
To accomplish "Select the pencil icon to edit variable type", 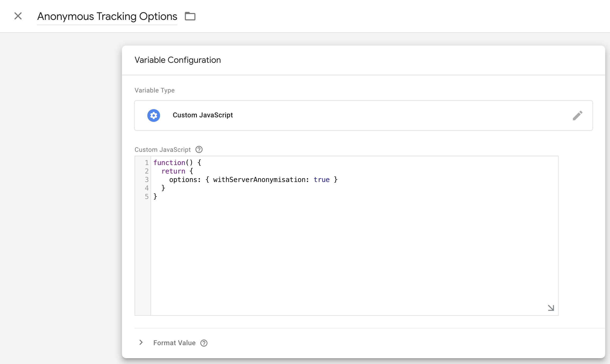I will click(578, 115).
